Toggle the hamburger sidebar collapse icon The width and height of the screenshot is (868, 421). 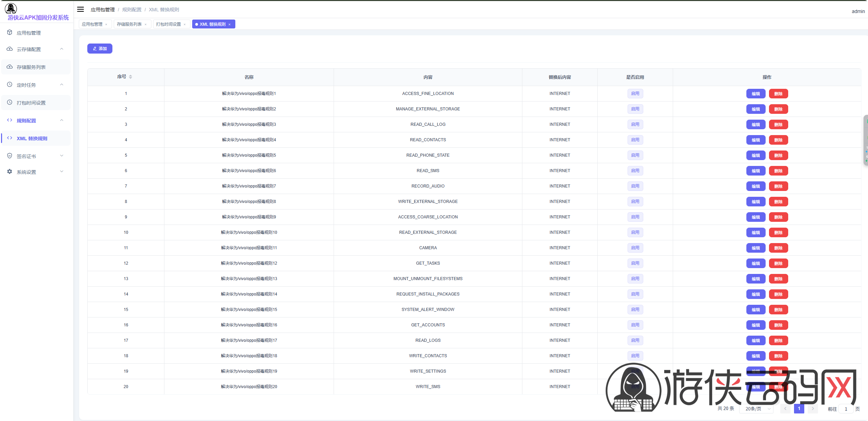tap(80, 9)
